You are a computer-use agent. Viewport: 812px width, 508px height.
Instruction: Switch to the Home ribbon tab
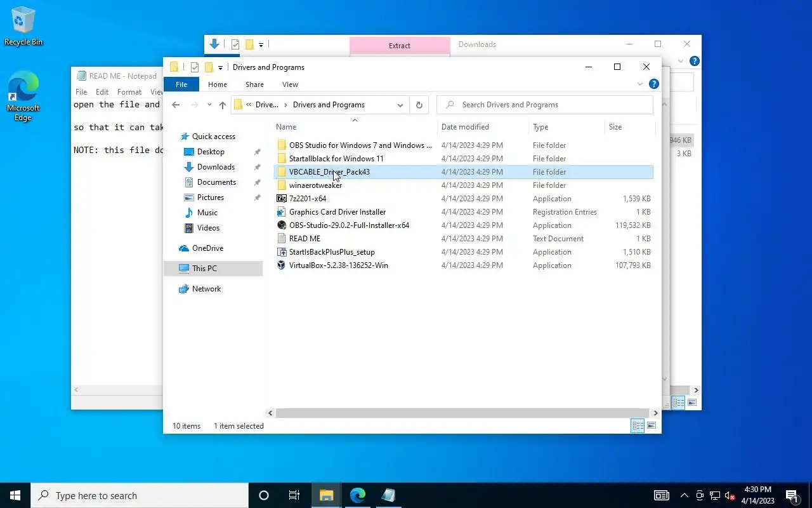point(217,84)
